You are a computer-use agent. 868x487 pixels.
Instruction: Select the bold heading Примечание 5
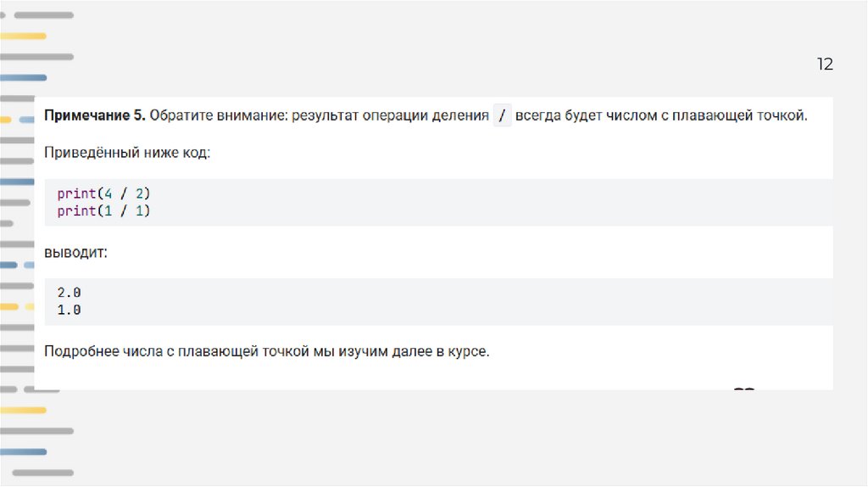[95, 116]
